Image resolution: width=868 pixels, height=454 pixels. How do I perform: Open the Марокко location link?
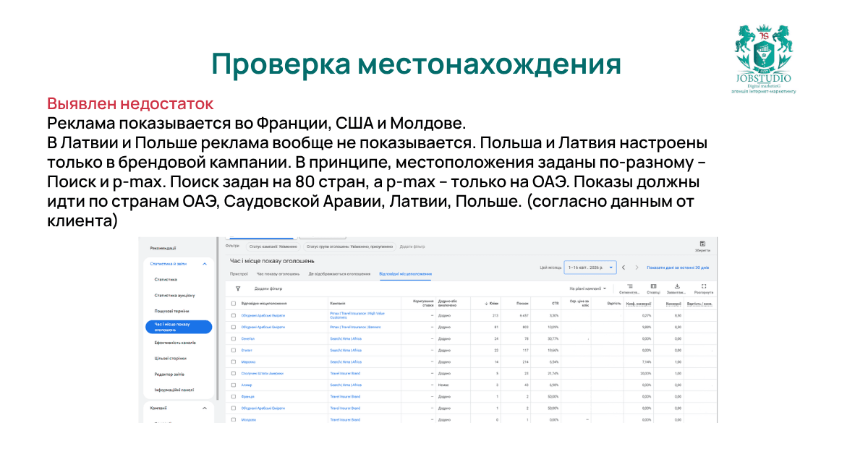point(248,361)
